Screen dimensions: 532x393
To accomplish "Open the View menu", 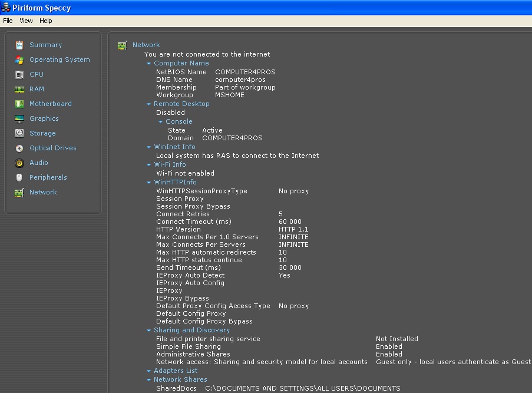I will (x=26, y=21).
